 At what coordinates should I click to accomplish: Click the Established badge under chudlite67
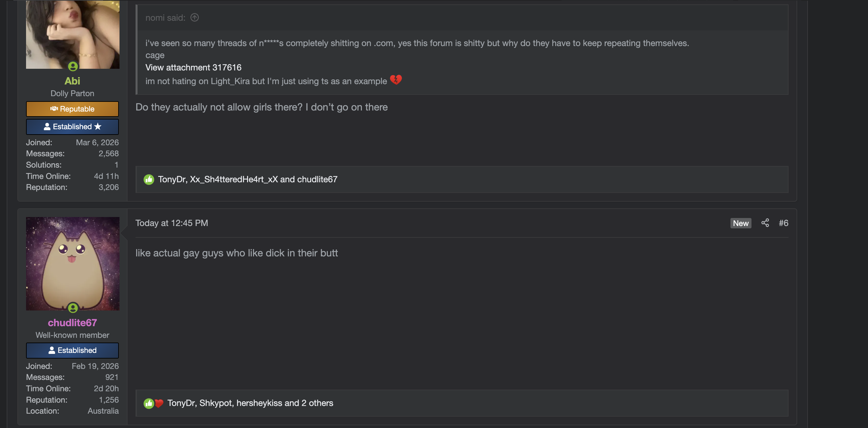72,350
